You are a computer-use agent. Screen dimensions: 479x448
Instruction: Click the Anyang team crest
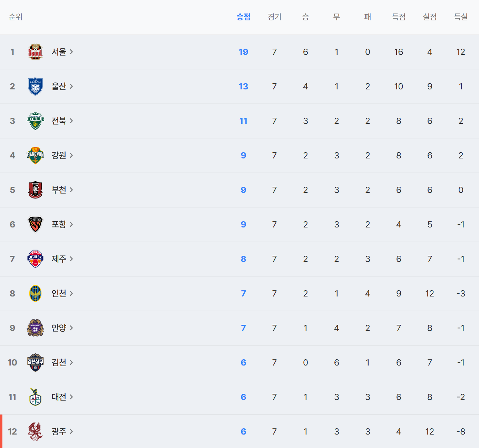coord(35,328)
